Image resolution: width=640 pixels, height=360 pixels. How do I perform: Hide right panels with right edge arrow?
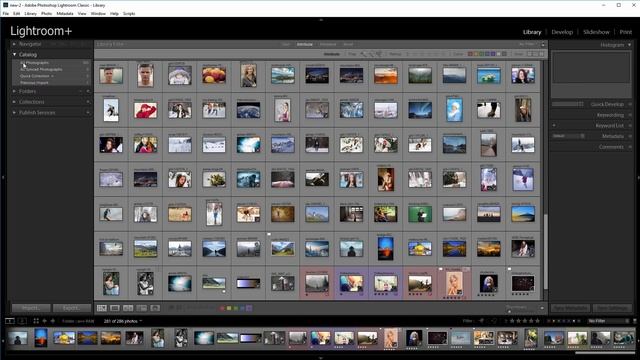(637, 178)
